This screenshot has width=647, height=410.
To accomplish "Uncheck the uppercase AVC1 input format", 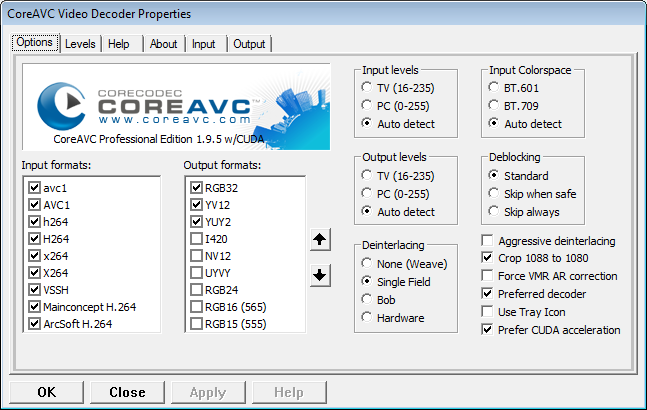I will coord(34,205).
